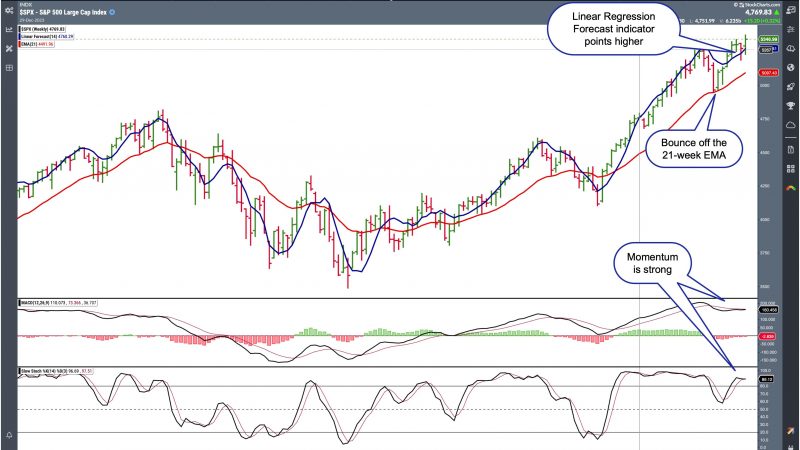Click the Linear Forecast(14) legend label

click(46, 37)
